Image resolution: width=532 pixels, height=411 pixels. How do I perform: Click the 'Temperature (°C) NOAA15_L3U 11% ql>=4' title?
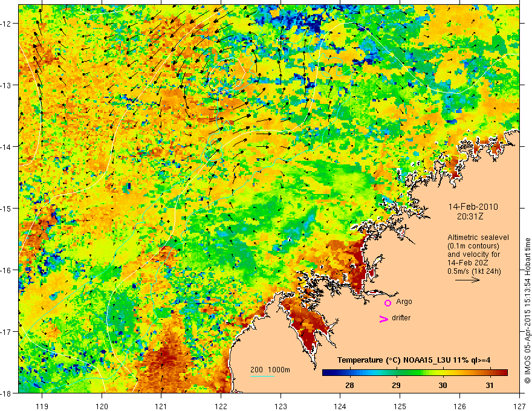[414, 360]
